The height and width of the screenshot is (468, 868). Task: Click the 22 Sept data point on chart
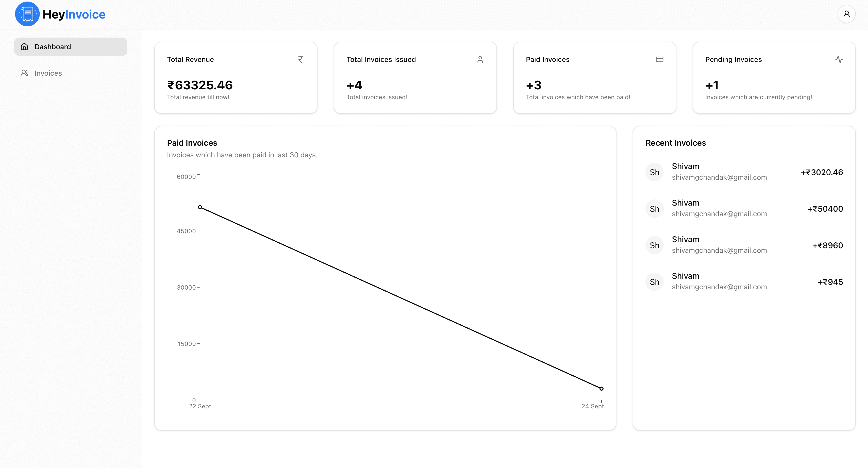pyautogui.click(x=200, y=207)
